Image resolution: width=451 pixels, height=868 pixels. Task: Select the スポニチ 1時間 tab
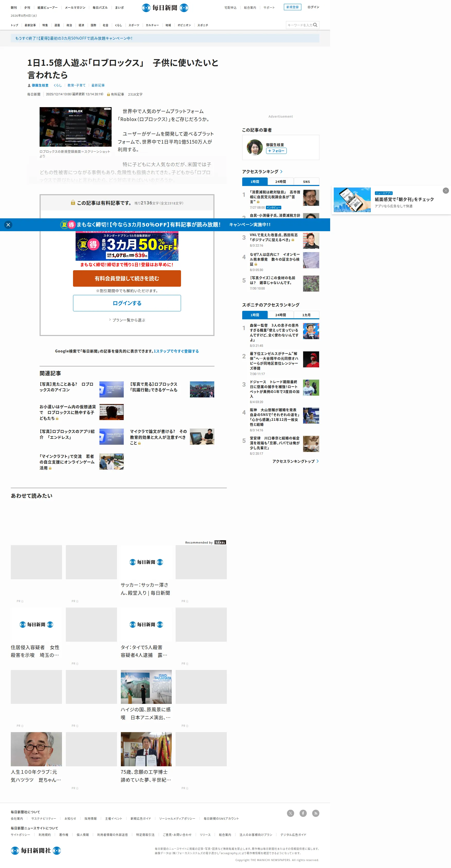pos(255,315)
